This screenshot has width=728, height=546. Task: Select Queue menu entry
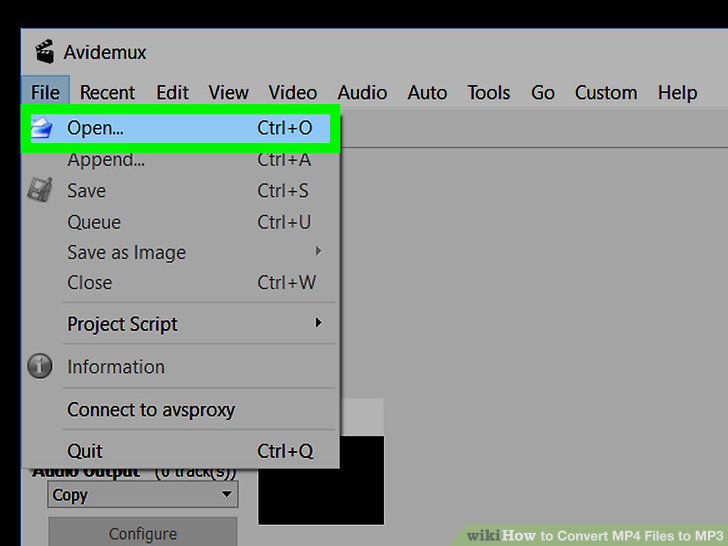pyautogui.click(x=94, y=222)
